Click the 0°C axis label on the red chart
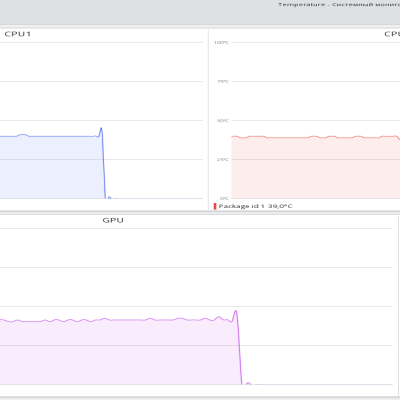The width and height of the screenshot is (400, 400). click(224, 199)
